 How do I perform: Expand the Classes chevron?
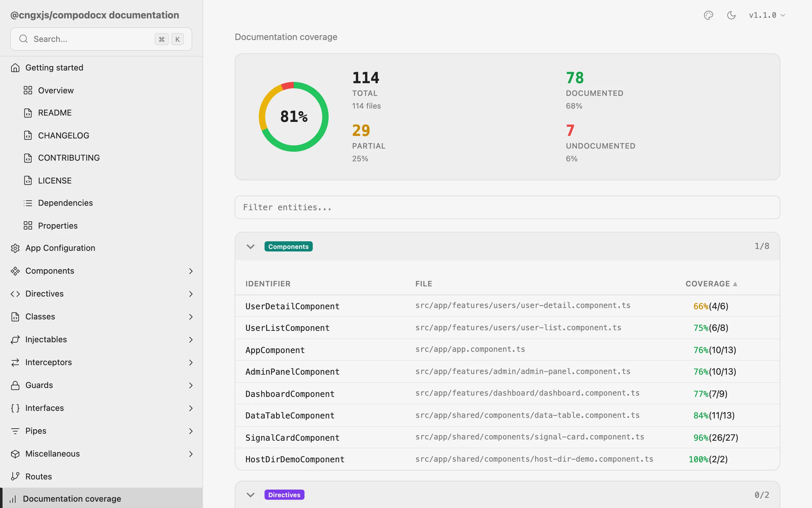[191, 317]
